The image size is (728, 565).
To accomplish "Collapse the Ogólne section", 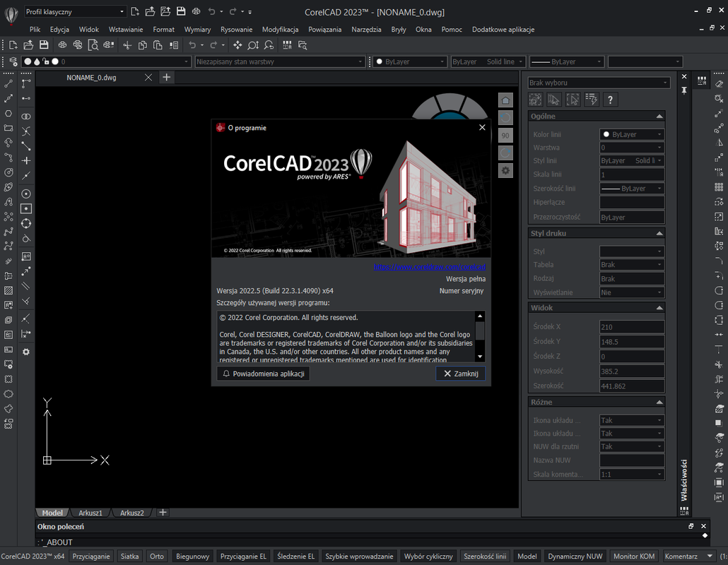I will (x=659, y=117).
